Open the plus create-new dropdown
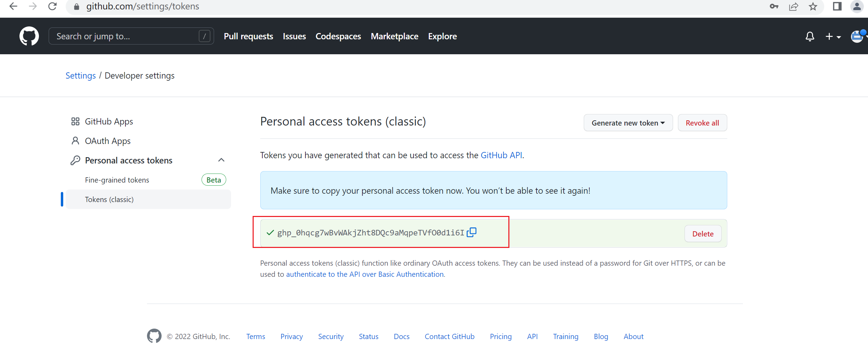The image size is (868, 362). (833, 36)
